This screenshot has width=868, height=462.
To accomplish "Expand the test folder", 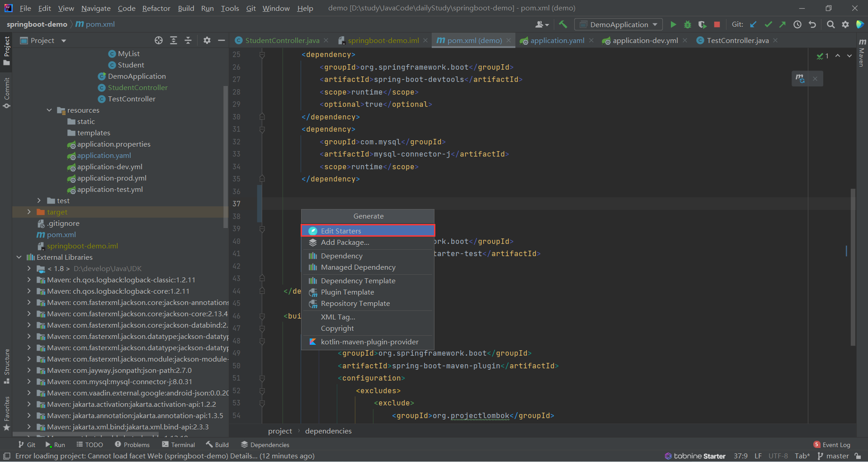I will click(39, 200).
